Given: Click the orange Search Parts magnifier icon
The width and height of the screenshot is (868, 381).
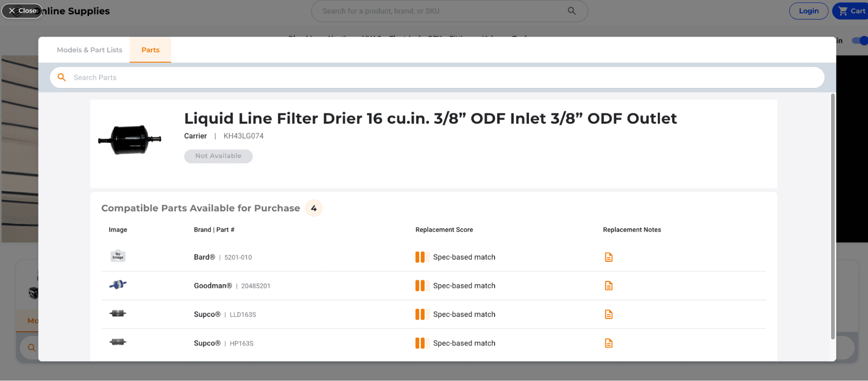Looking at the screenshot, I should [62, 77].
